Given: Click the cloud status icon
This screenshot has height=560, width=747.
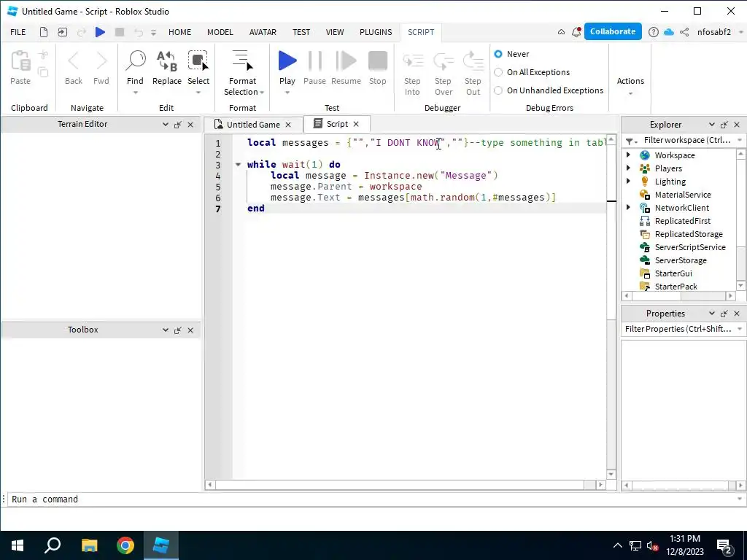Looking at the screenshot, I should [669, 32].
